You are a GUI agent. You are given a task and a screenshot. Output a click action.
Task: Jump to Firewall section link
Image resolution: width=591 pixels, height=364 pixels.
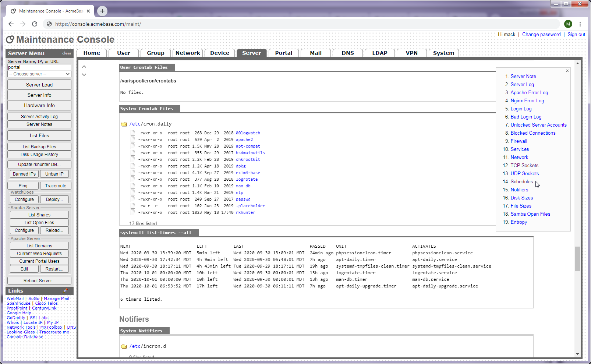pos(519,141)
